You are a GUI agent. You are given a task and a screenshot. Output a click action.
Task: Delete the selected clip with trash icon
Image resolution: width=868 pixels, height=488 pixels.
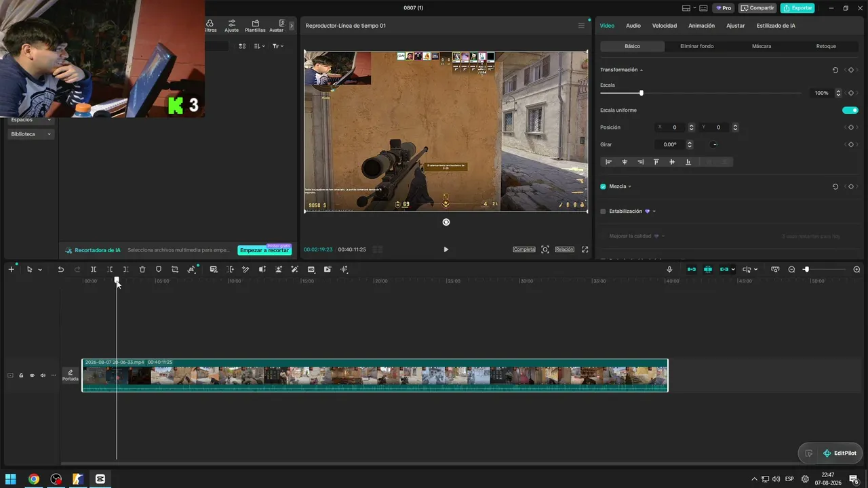(142, 269)
